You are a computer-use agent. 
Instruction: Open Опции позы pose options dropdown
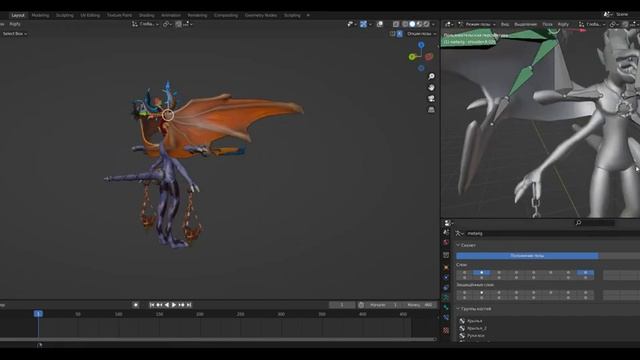pos(421,34)
